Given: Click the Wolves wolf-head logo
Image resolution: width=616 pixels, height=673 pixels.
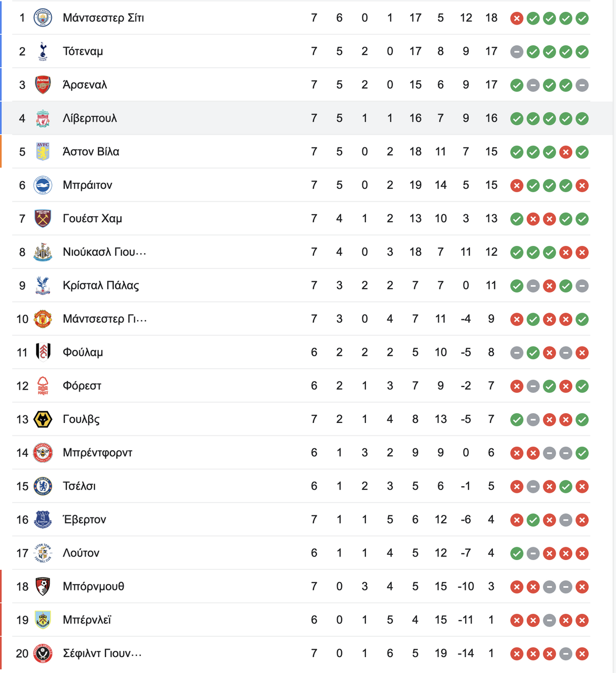Looking at the screenshot, I should 43,419.
